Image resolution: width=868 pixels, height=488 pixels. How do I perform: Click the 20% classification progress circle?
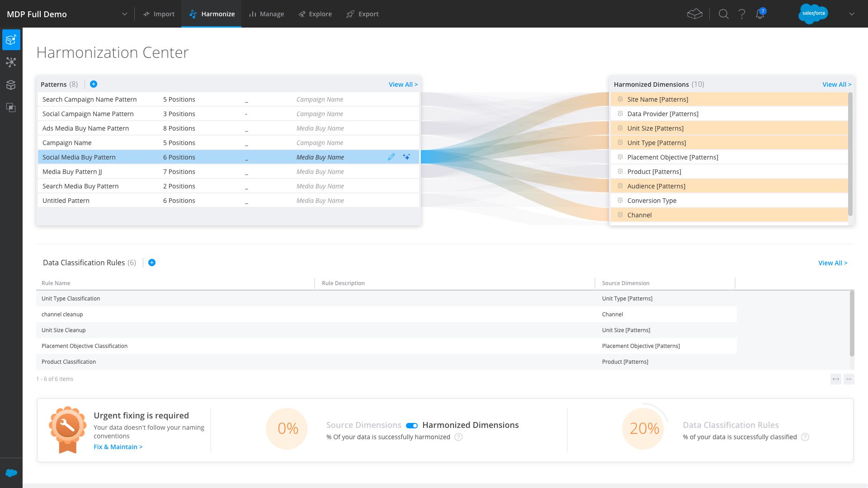coord(643,428)
